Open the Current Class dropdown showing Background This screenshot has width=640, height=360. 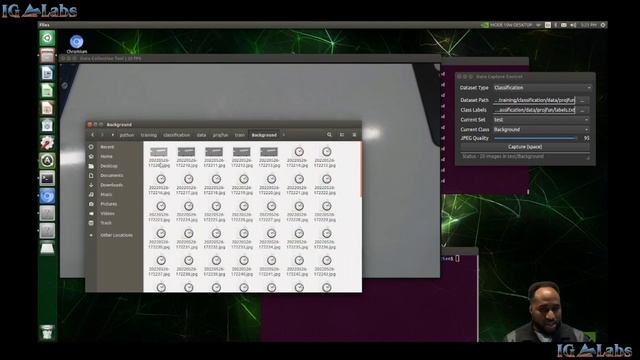pyautogui.click(x=542, y=129)
